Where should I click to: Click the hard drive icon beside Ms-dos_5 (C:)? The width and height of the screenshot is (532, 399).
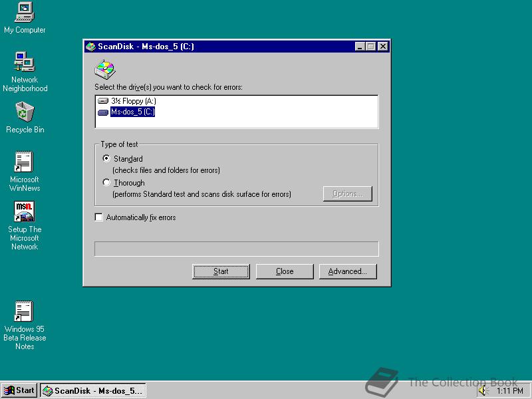click(103, 112)
